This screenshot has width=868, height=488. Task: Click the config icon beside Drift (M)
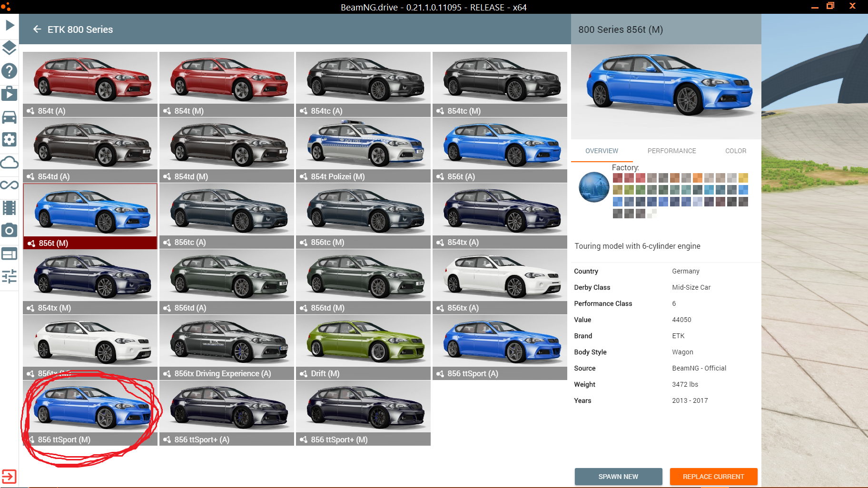pyautogui.click(x=304, y=374)
